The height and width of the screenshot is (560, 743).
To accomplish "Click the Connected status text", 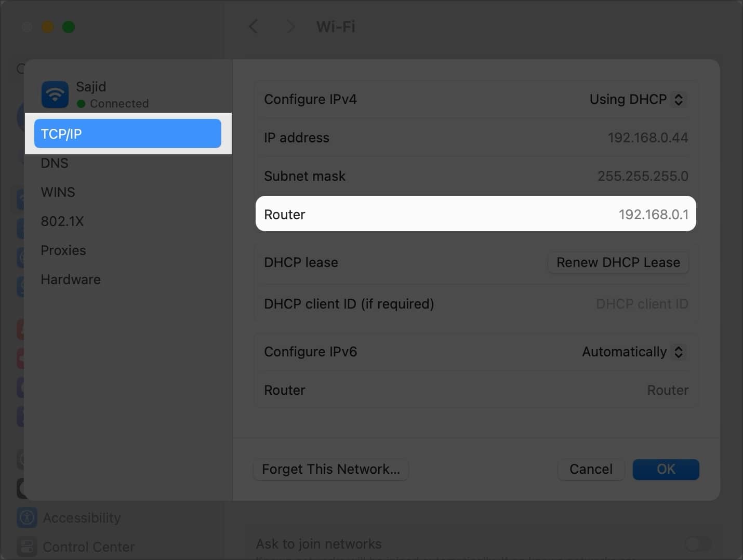I will (x=119, y=103).
